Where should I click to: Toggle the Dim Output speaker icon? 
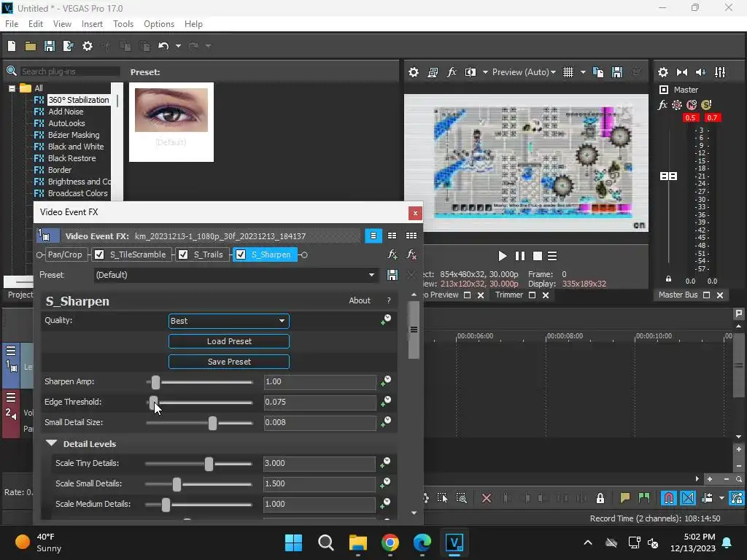point(701,72)
